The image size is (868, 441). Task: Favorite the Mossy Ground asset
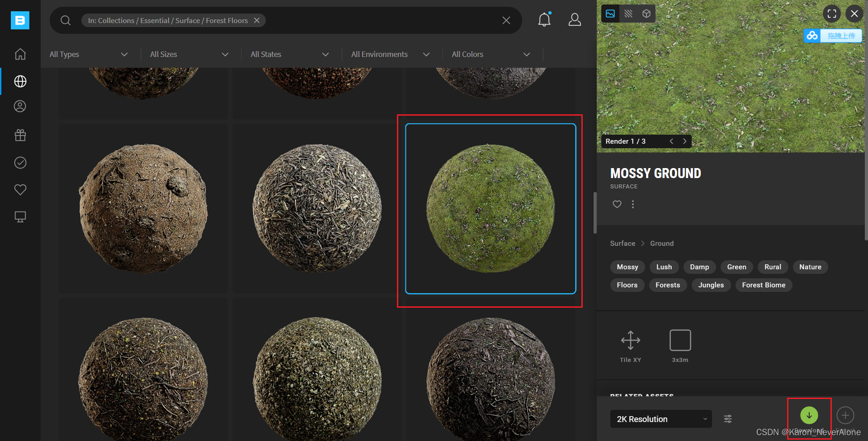(x=617, y=204)
